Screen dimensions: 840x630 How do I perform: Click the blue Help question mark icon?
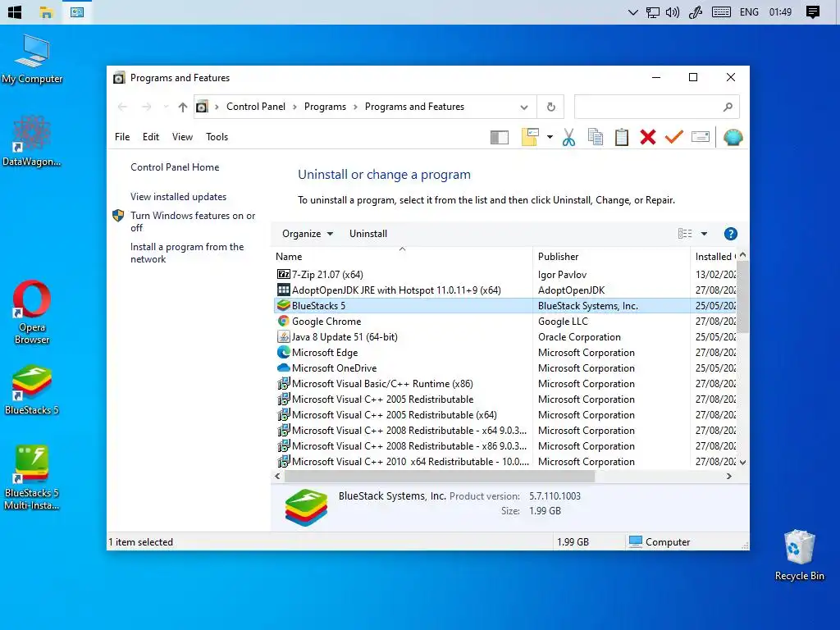pyautogui.click(x=730, y=234)
